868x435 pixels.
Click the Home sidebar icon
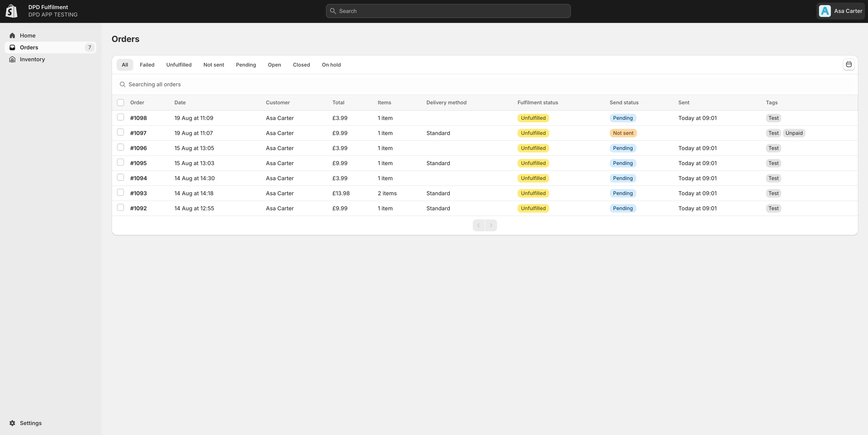[x=12, y=36]
